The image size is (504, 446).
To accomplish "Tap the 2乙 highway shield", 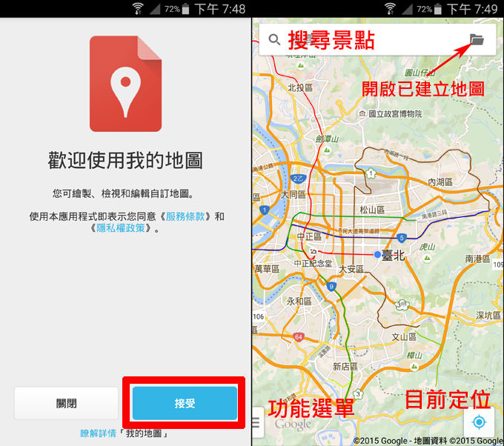I will coord(298,179).
